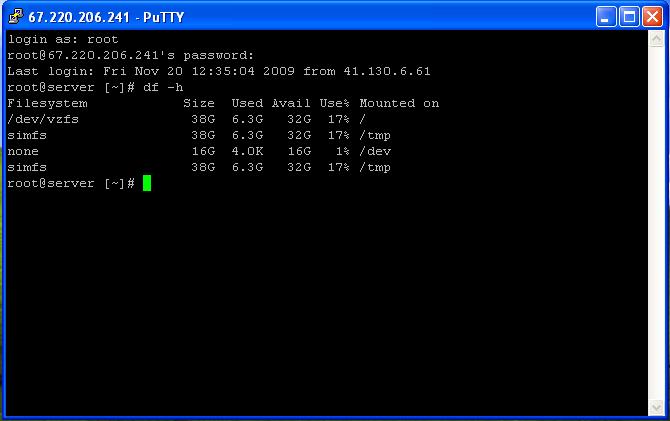Click the '/dev/vzfs' filesystem entry
The width and height of the screenshot is (670, 421).
pos(43,119)
